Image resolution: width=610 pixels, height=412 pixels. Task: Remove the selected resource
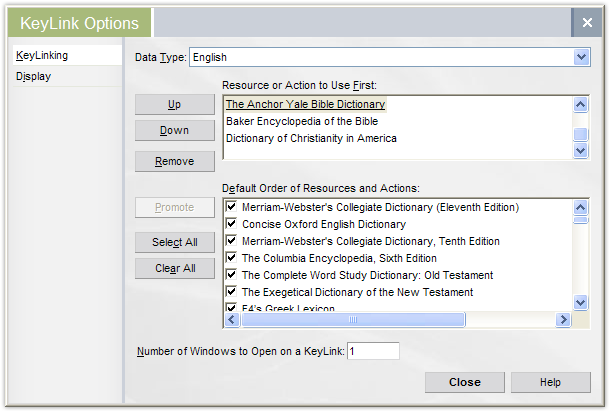[x=175, y=161]
